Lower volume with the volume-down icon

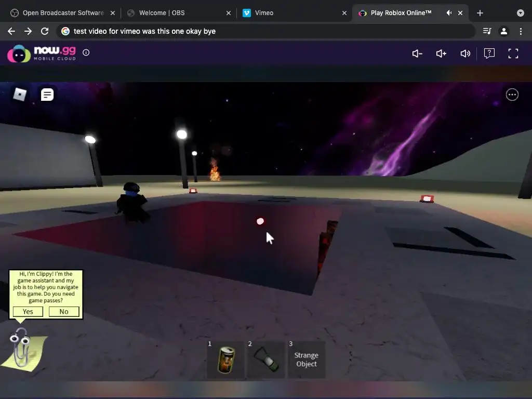[x=417, y=54]
